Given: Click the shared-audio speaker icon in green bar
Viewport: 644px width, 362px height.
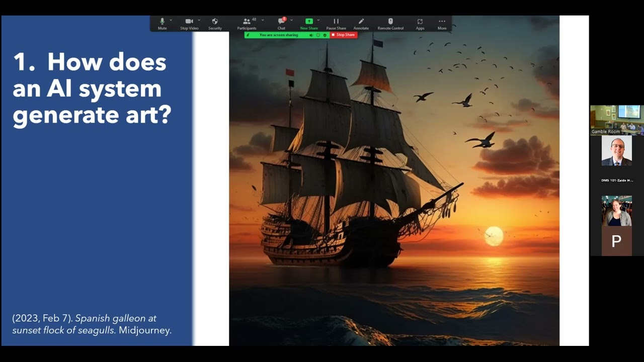Looking at the screenshot, I should point(311,35).
